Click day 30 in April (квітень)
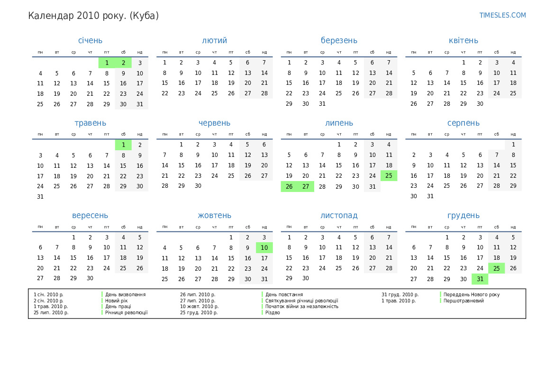 480,104
